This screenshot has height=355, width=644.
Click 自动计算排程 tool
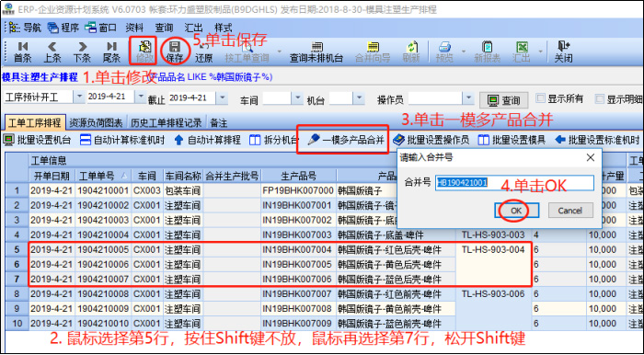[207, 140]
